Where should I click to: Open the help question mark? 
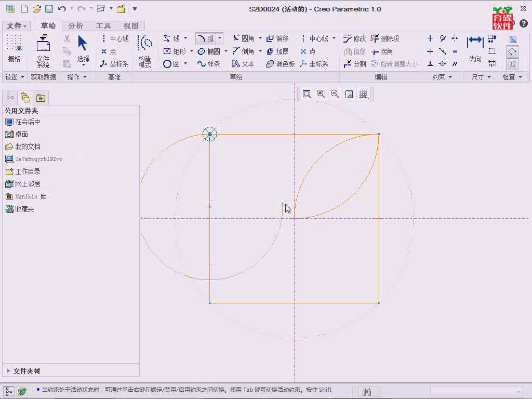[524, 23]
